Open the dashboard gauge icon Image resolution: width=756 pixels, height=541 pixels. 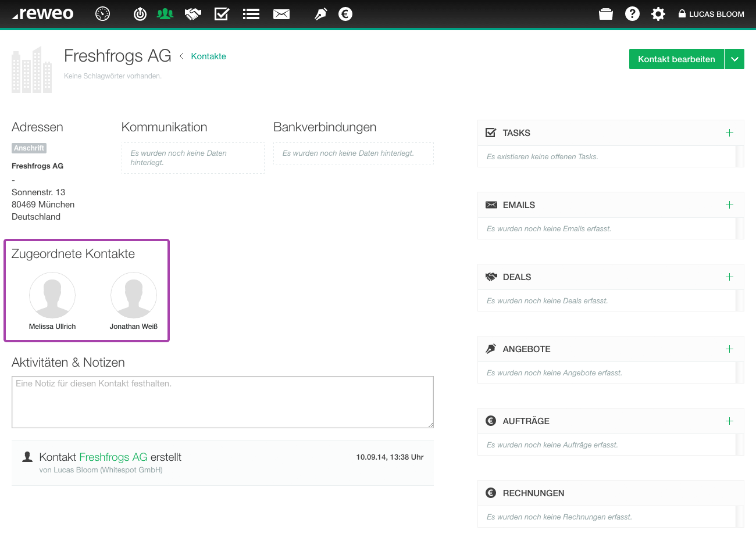pyautogui.click(x=102, y=14)
